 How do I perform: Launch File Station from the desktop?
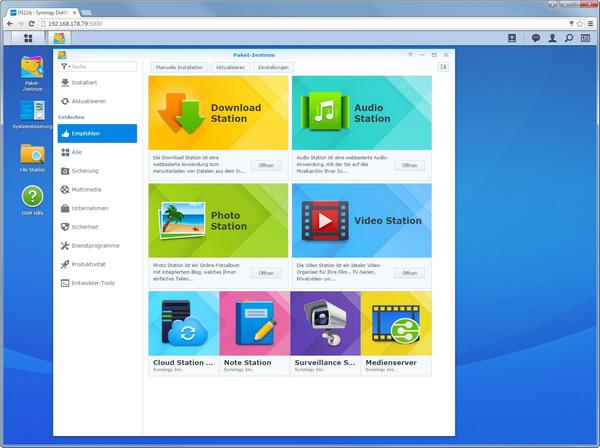click(x=32, y=158)
